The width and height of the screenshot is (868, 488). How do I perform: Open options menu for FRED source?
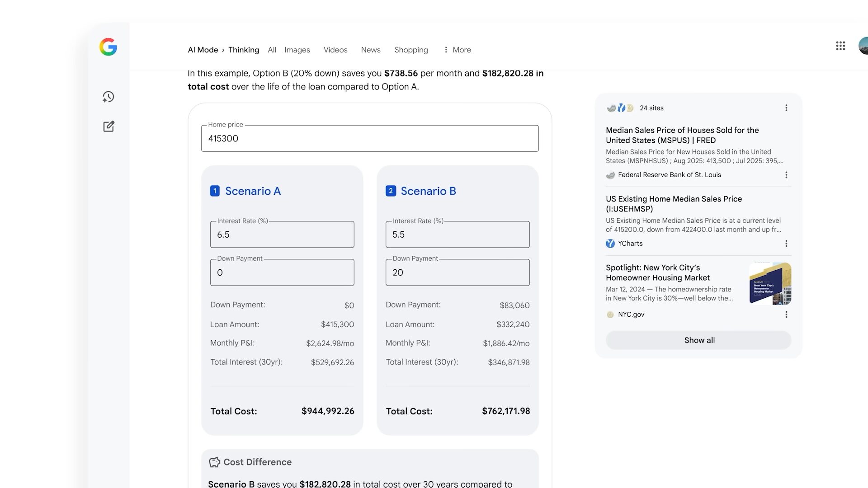click(x=786, y=175)
